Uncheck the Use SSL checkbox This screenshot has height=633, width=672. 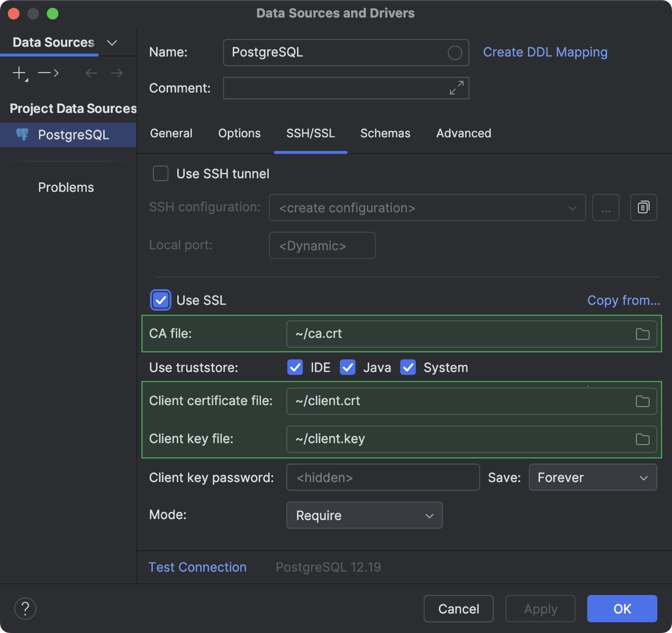(x=161, y=300)
